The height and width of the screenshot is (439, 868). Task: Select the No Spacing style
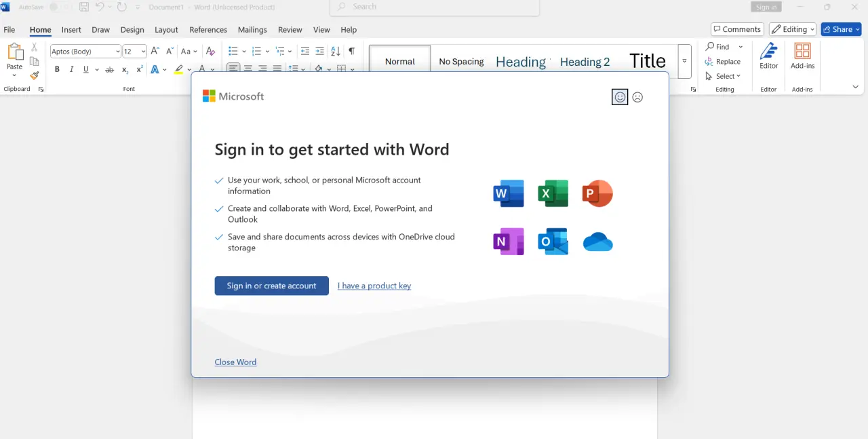coord(461,62)
